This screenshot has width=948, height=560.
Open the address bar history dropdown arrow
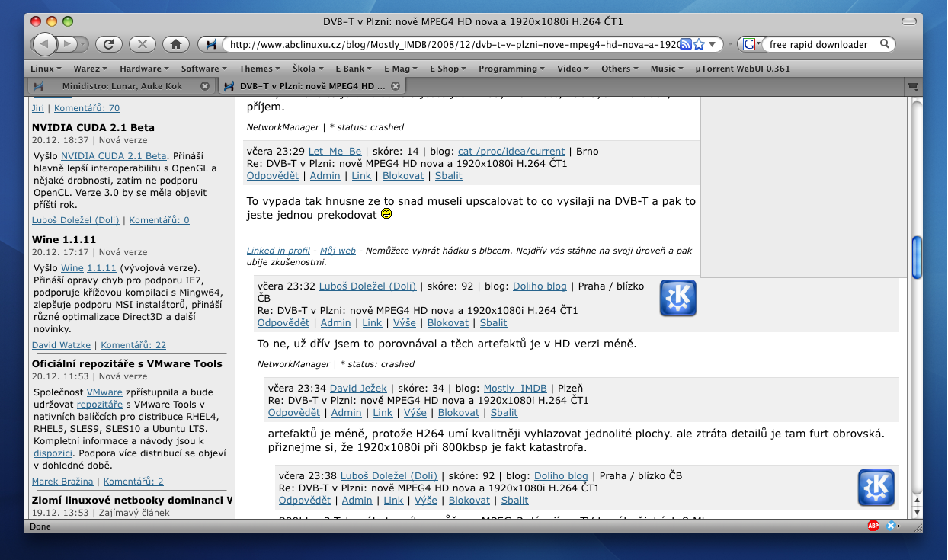tap(713, 44)
